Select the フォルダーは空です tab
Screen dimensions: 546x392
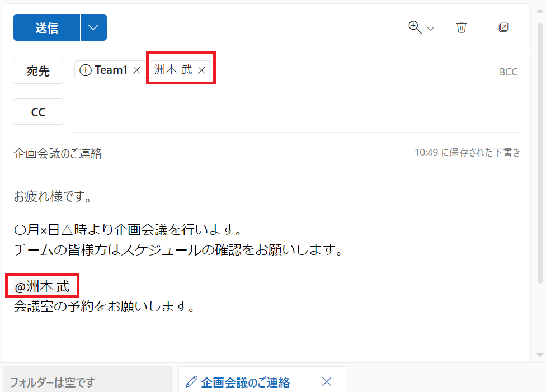[x=87, y=380]
